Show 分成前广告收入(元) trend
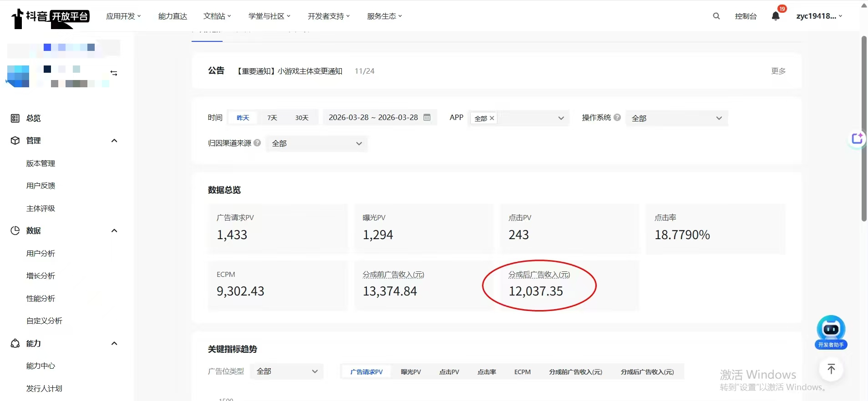The image size is (868, 401). [x=575, y=372]
